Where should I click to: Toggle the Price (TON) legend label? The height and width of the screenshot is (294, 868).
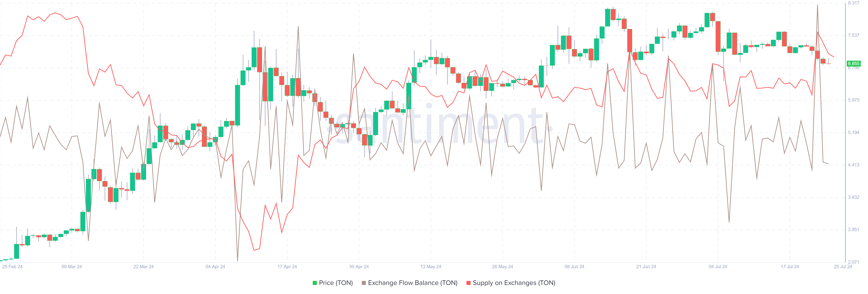[336, 283]
